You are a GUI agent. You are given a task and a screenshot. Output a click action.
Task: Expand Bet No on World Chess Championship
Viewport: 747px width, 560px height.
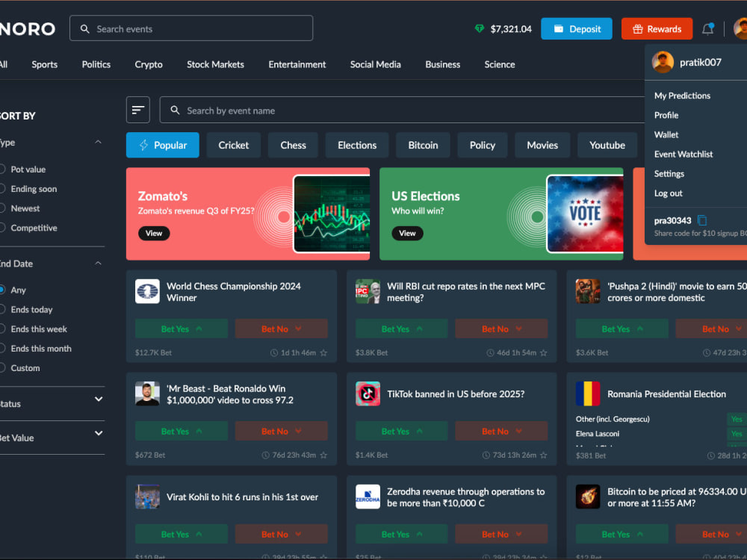(x=281, y=329)
